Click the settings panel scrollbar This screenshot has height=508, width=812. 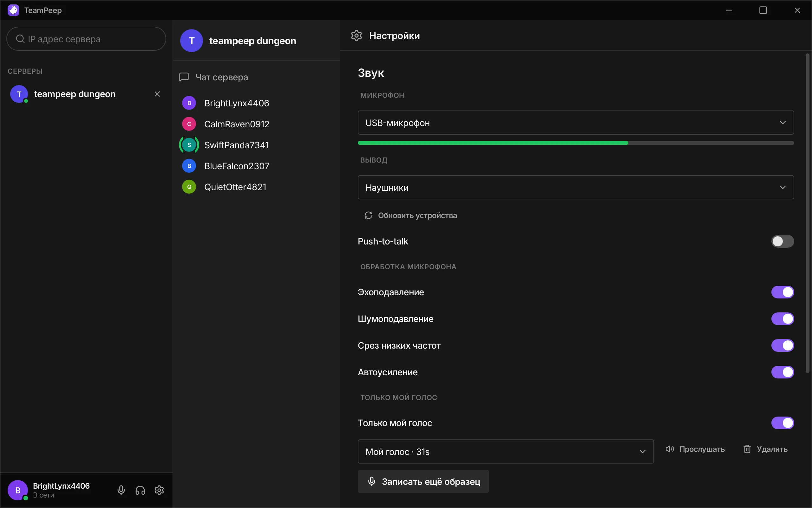[x=808, y=213]
